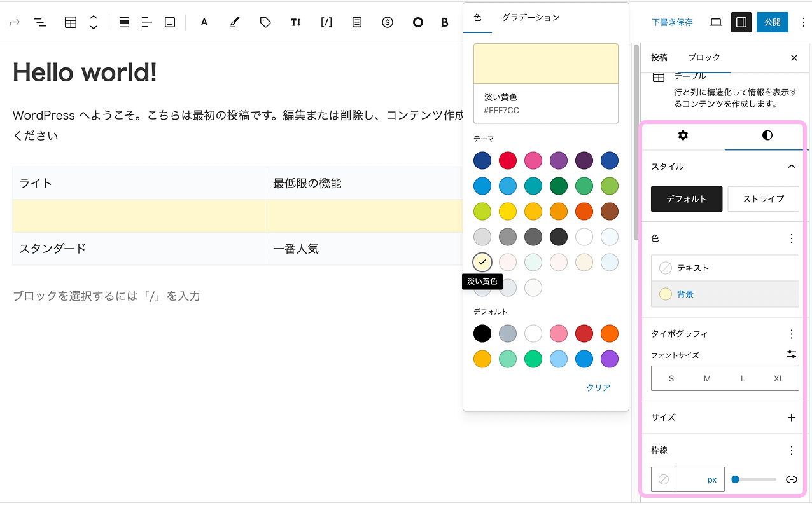The width and height of the screenshot is (812, 508).
Task: Open the desktop preview icon
Action: [x=716, y=22]
